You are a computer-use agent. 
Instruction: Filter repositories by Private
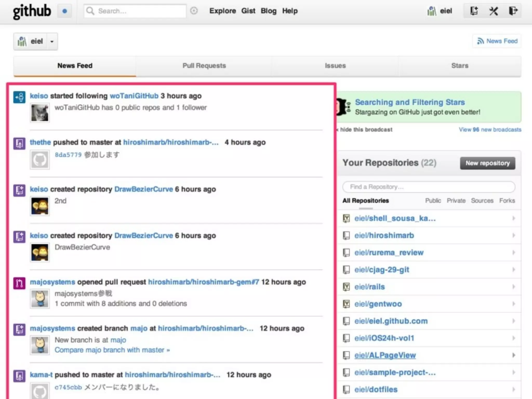point(456,201)
